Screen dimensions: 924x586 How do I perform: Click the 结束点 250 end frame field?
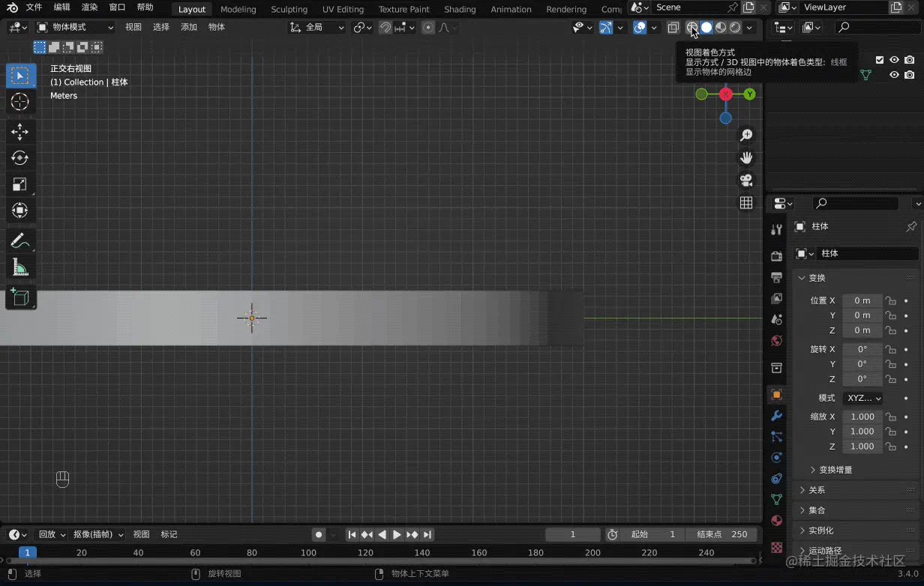(722, 534)
